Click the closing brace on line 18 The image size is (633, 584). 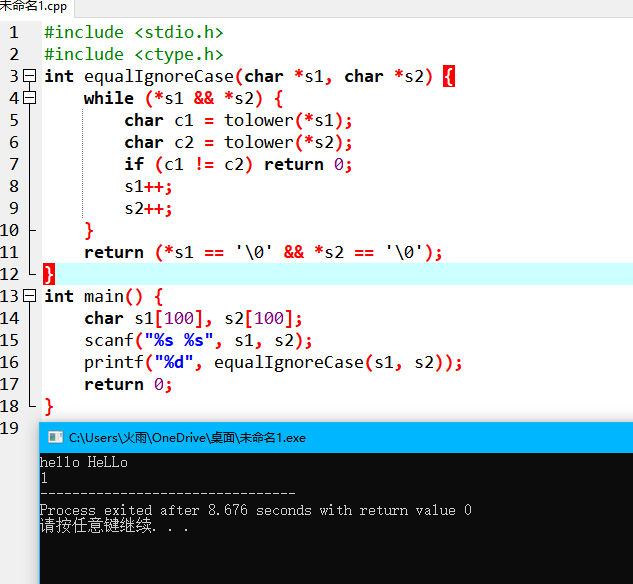49,406
